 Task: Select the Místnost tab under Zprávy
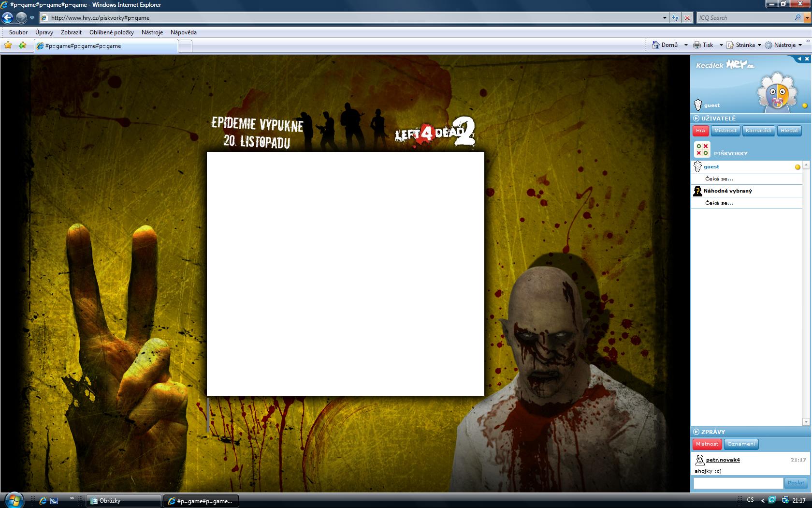tap(707, 444)
